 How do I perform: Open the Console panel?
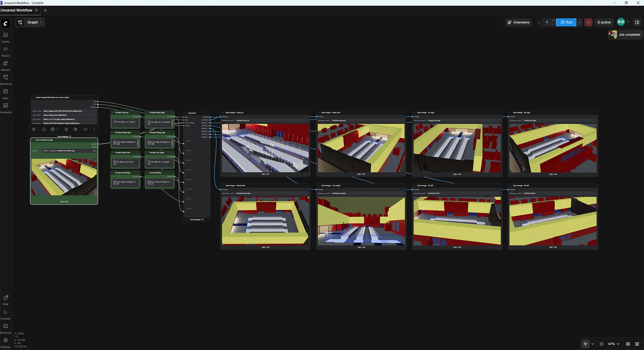(x=5, y=314)
